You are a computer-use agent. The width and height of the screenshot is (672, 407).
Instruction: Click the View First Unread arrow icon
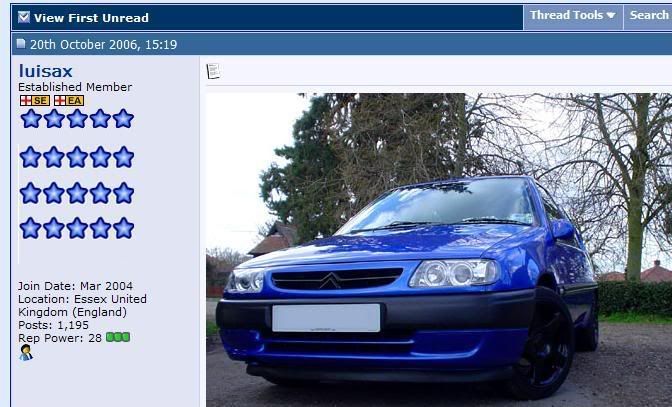[x=24, y=17]
